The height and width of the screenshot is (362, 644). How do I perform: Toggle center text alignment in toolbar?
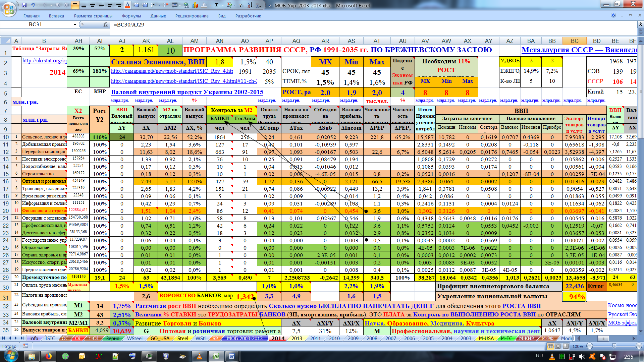click(x=92, y=5)
